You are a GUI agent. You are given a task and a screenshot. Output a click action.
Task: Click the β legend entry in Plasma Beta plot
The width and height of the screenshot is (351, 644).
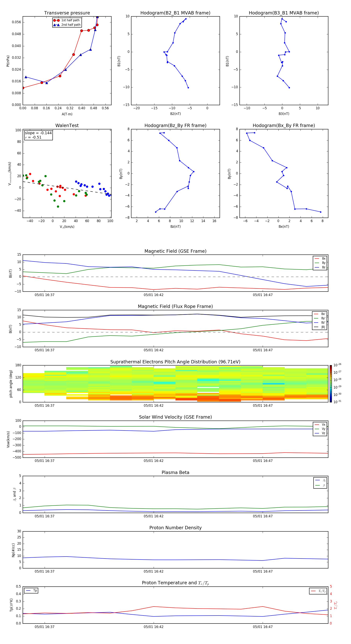coord(320,485)
